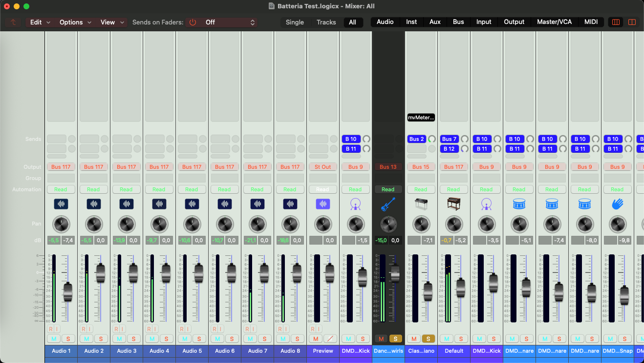Click the hand clap icon on DMD...Snap channel
This screenshot has width=644, height=363.
(617, 204)
